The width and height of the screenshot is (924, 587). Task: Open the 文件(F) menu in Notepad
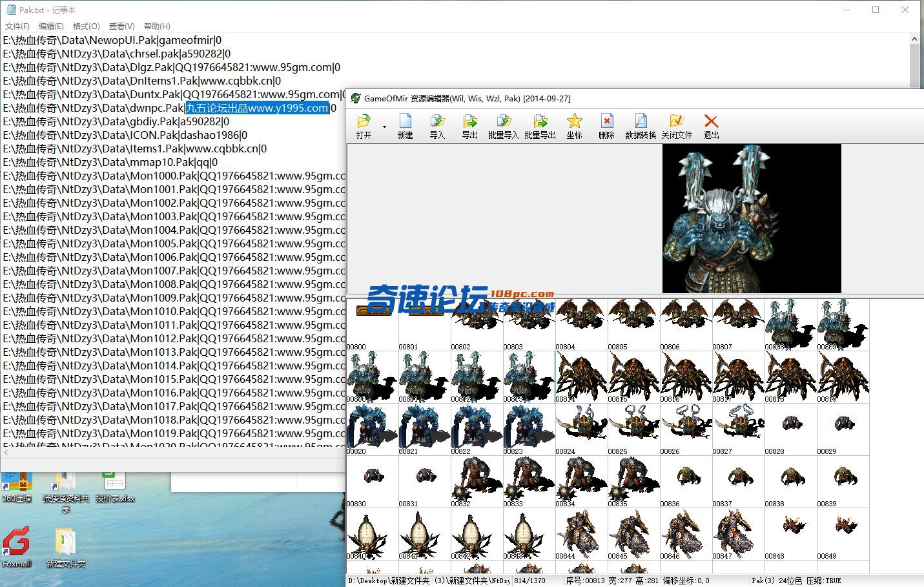tap(17, 26)
